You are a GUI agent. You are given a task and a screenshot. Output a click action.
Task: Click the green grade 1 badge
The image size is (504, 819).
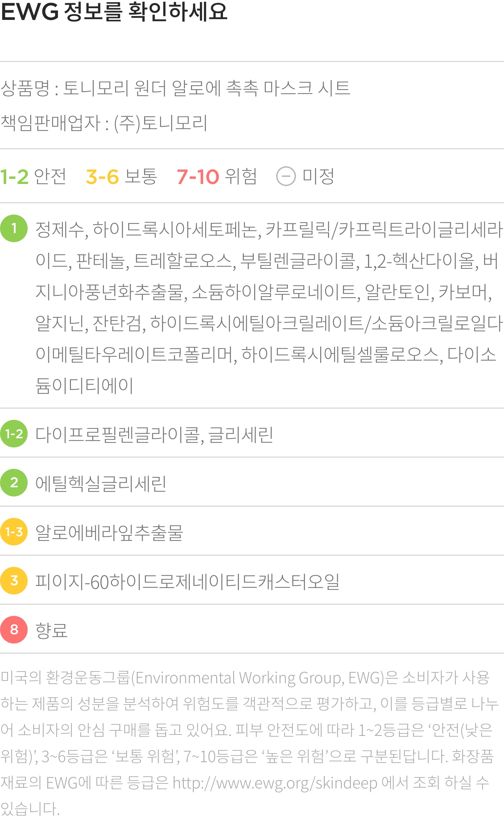pyautogui.click(x=14, y=228)
